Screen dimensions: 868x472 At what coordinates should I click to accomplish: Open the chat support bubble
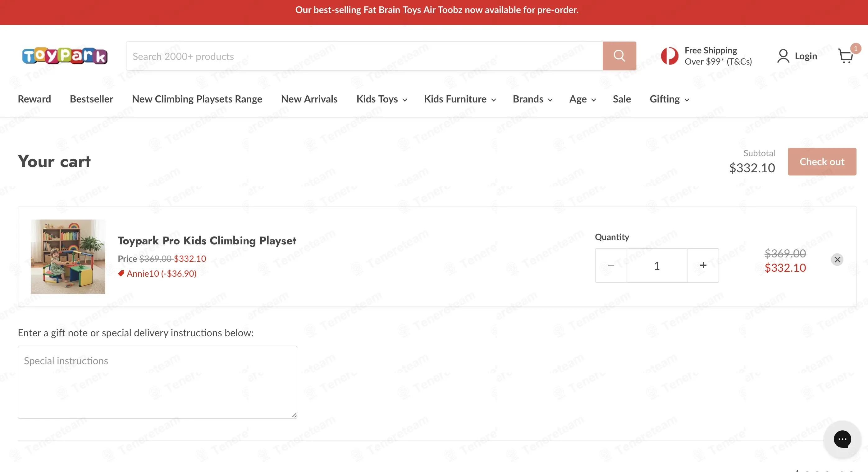point(842,439)
